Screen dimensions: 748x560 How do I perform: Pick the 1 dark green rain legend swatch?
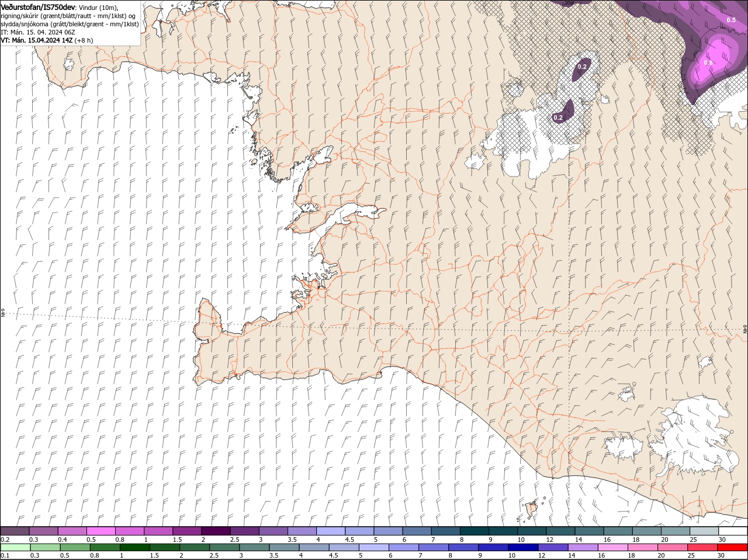pos(136,547)
